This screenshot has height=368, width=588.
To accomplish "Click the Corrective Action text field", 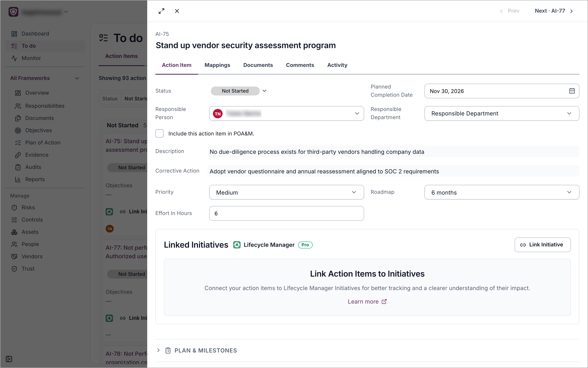I will [x=393, y=171].
